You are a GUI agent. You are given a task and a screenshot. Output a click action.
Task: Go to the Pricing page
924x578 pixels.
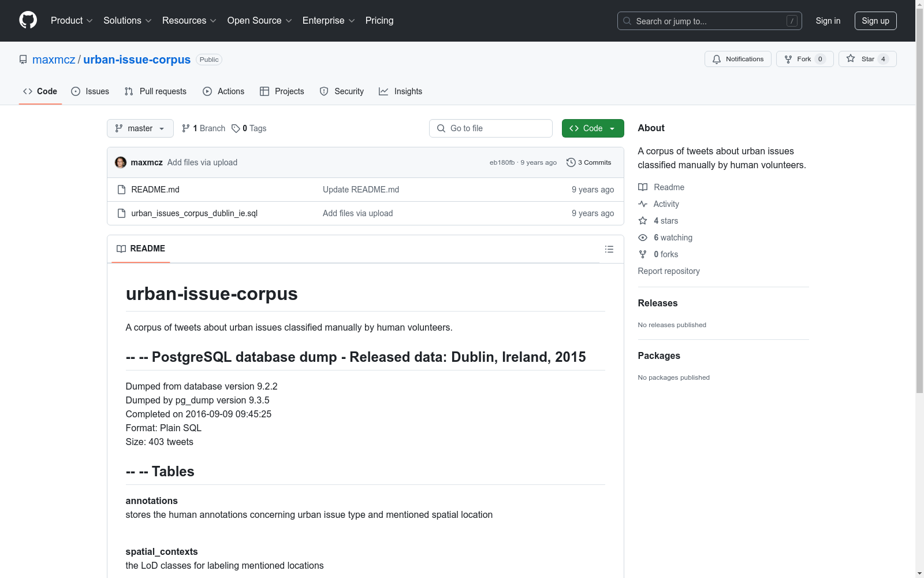(x=379, y=21)
